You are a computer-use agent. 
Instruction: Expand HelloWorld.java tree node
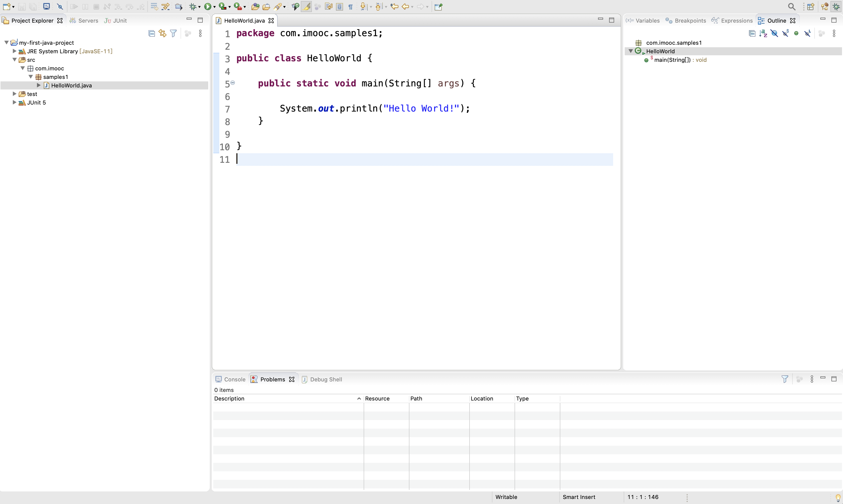click(39, 85)
